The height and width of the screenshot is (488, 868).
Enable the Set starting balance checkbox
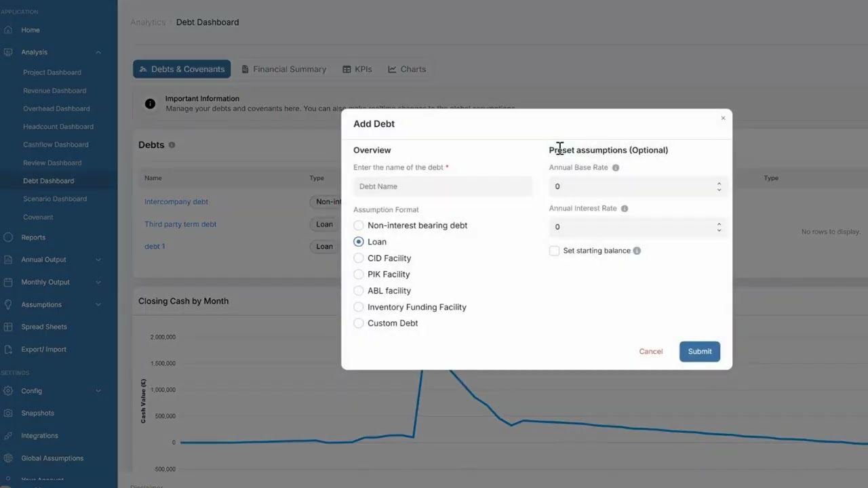pyautogui.click(x=555, y=251)
